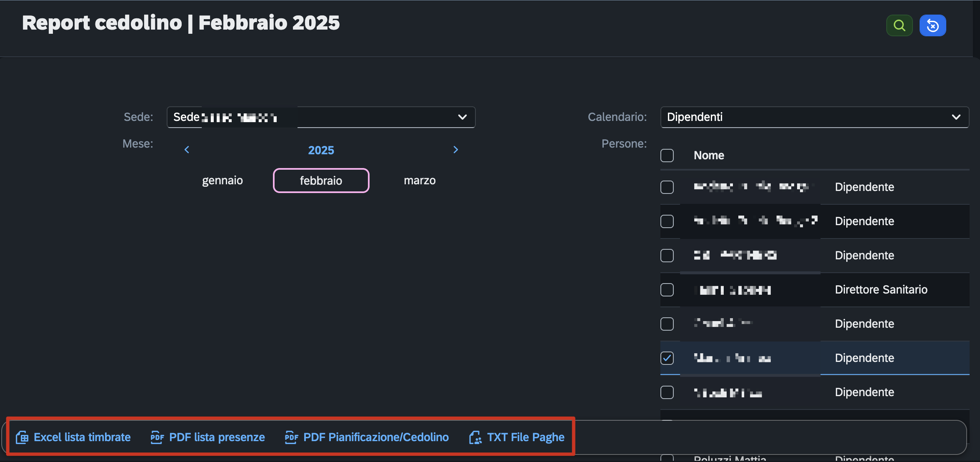This screenshot has height=462, width=980.
Task: Open the Calendario dropdown showing Dipendenti
Action: pyautogui.click(x=815, y=117)
